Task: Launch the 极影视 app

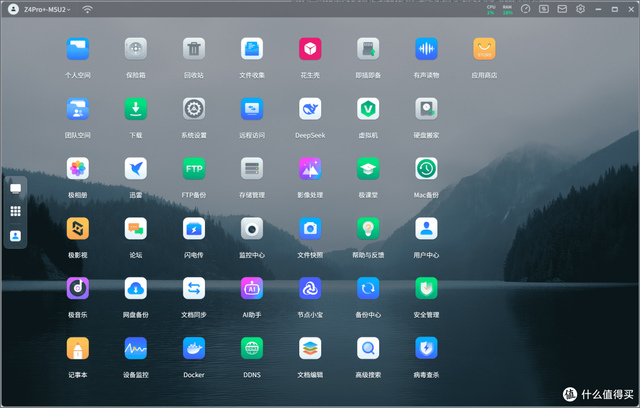Action: (x=78, y=228)
